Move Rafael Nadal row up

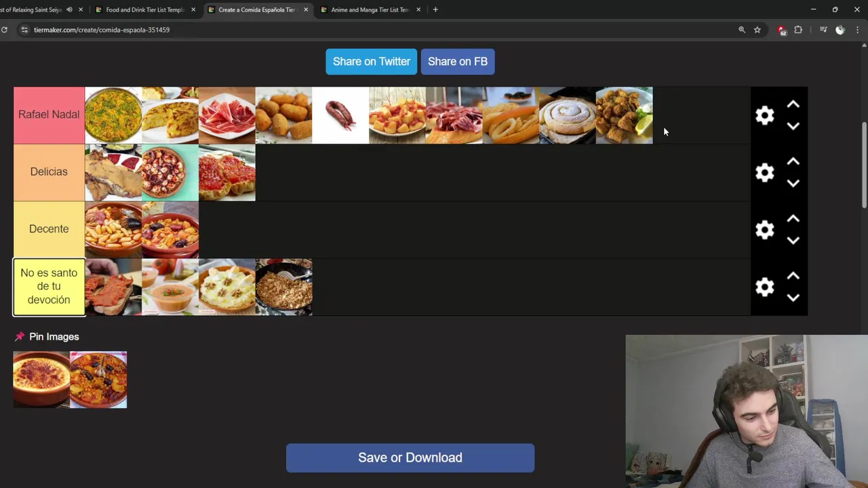(793, 105)
